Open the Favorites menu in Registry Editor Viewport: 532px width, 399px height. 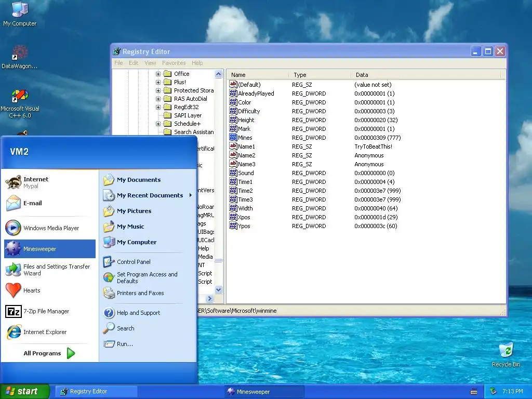174,63
